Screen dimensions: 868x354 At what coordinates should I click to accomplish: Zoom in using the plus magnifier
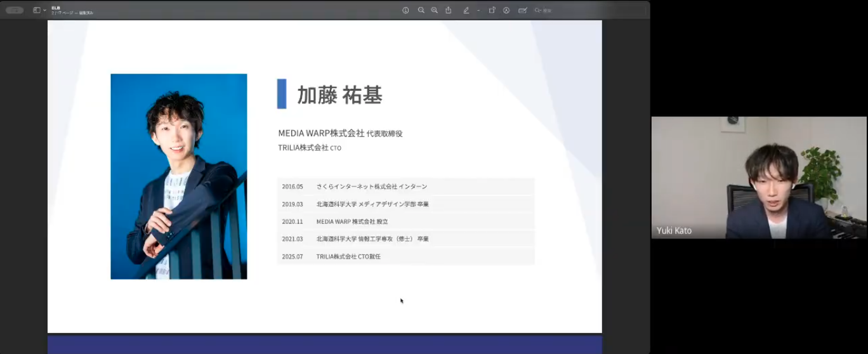434,10
